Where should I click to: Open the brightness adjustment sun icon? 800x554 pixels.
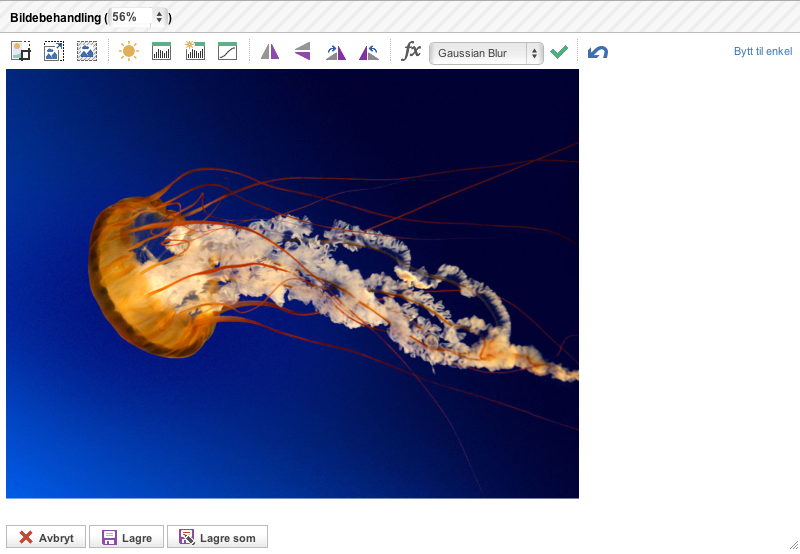[x=129, y=52]
